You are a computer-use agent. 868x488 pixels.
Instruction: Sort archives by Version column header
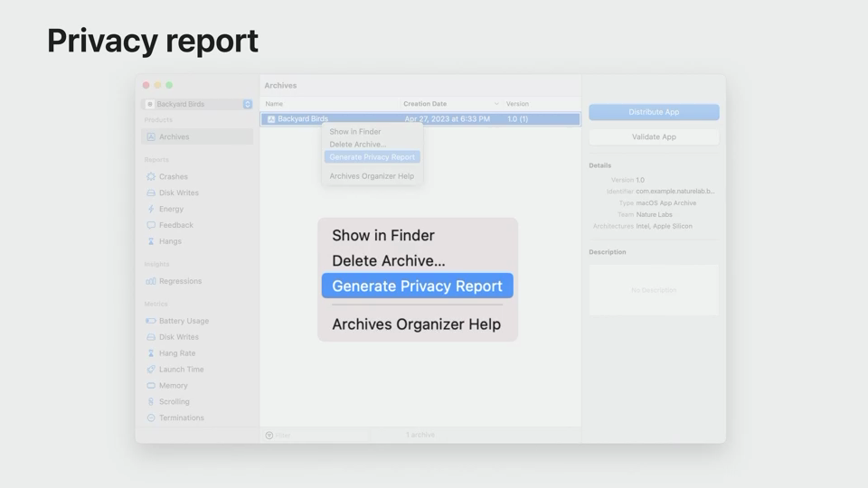tap(517, 103)
